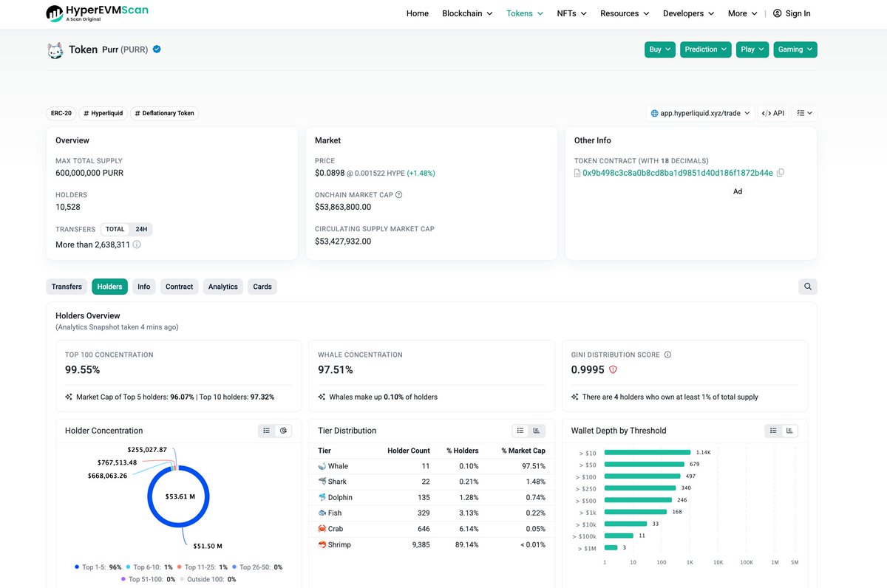Expand the Developers nav dropdown
Image resolution: width=887 pixels, height=588 pixels.
(x=689, y=13)
